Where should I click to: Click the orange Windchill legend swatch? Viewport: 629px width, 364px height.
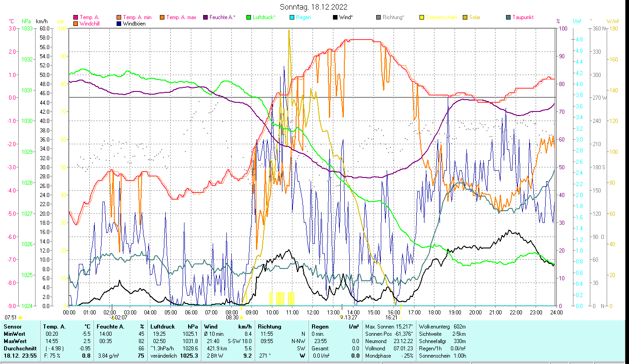pyautogui.click(x=76, y=24)
